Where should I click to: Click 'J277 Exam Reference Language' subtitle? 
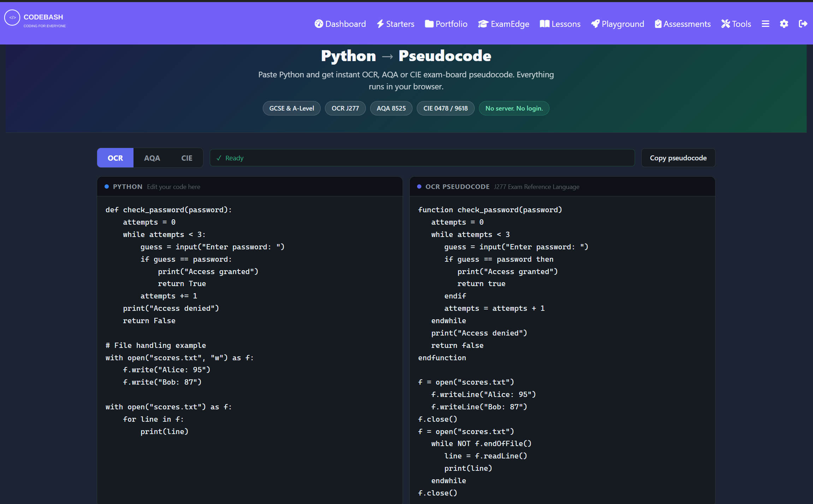click(x=536, y=186)
